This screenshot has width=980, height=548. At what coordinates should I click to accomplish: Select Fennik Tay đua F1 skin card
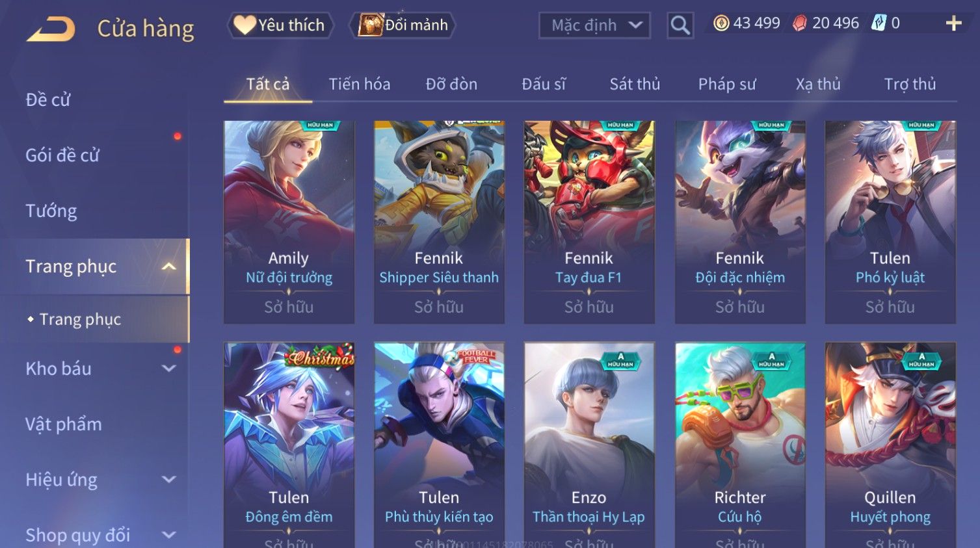pos(589,222)
